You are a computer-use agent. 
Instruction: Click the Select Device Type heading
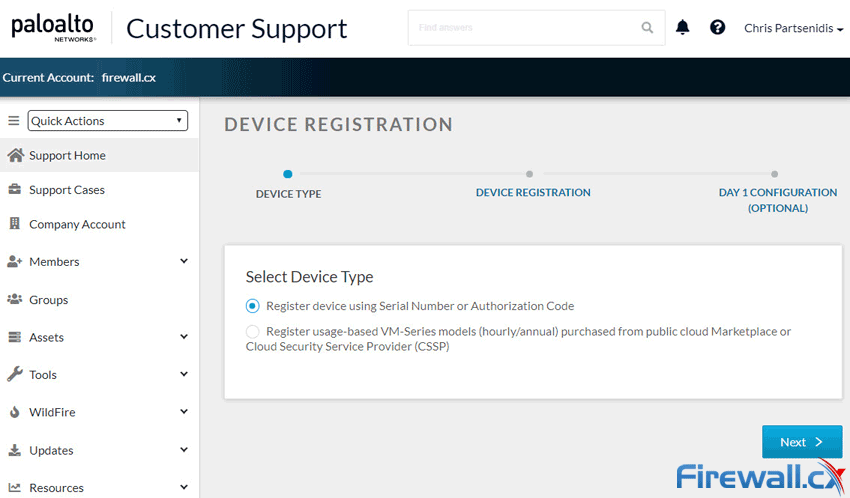(310, 277)
